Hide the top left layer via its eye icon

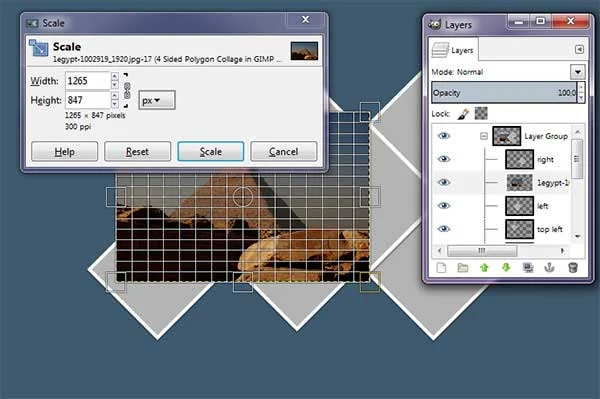(x=443, y=229)
